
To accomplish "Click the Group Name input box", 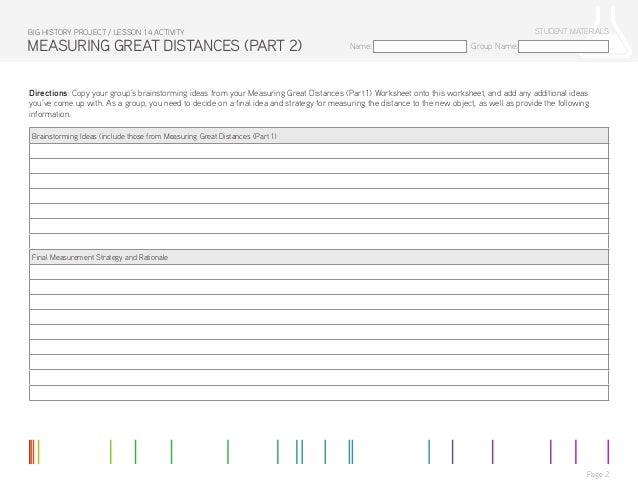I will [563, 46].
